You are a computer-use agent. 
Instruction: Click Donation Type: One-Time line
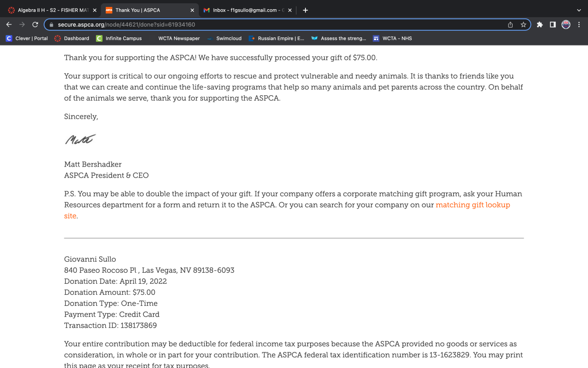tap(111, 304)
